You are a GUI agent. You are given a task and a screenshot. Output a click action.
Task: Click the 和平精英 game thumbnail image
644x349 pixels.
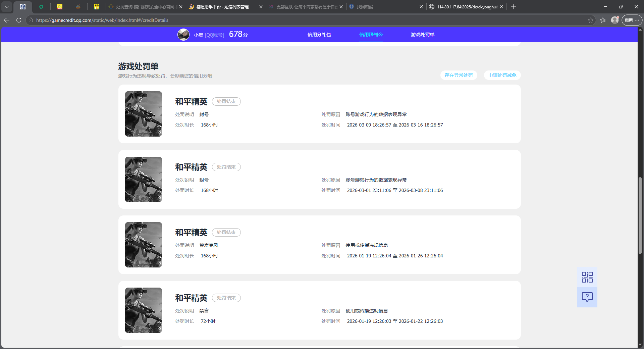[143, 114]
